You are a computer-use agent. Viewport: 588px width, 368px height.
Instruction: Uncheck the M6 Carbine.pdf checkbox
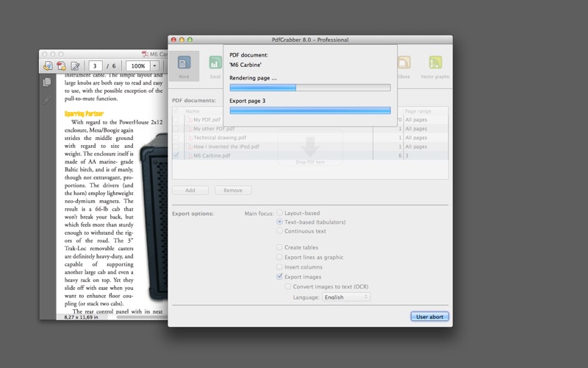click(x=176, y=155)
